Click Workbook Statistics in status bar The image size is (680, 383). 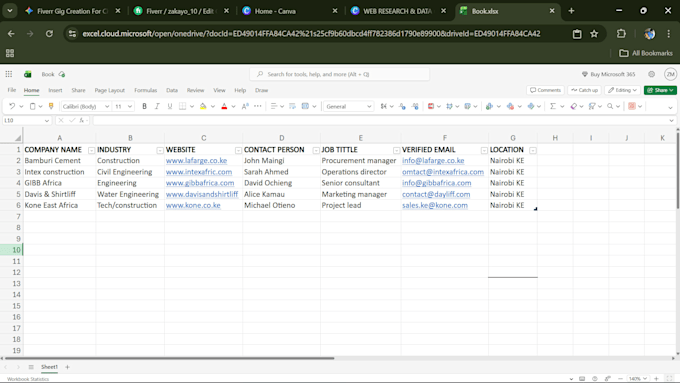tap(28, 379)
